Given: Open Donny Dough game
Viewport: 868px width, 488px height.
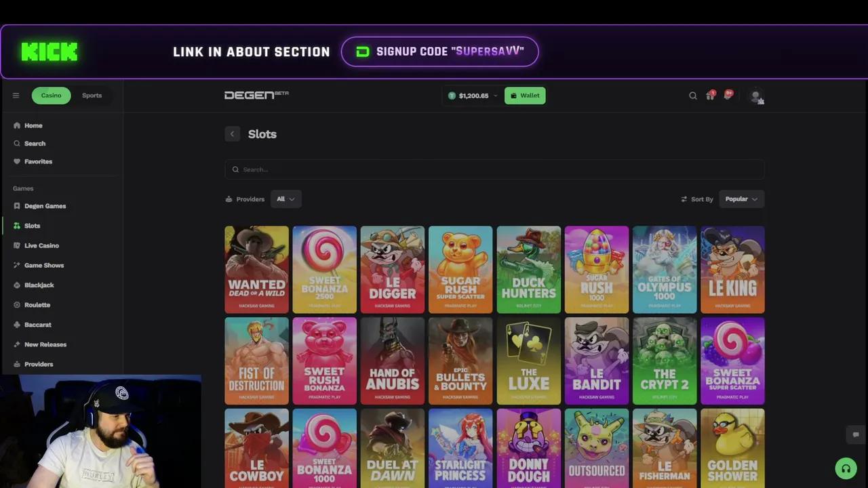Looking at the screenshot, I should (x=529, y=448).
